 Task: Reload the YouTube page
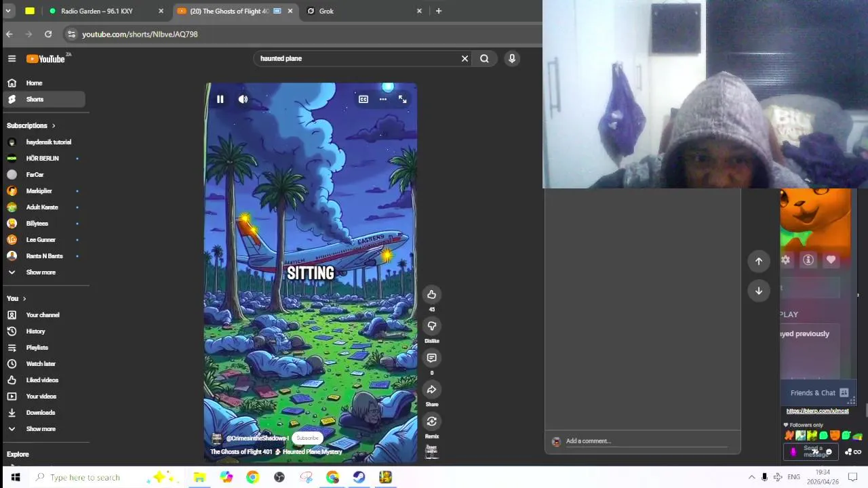tap(48, 34)
